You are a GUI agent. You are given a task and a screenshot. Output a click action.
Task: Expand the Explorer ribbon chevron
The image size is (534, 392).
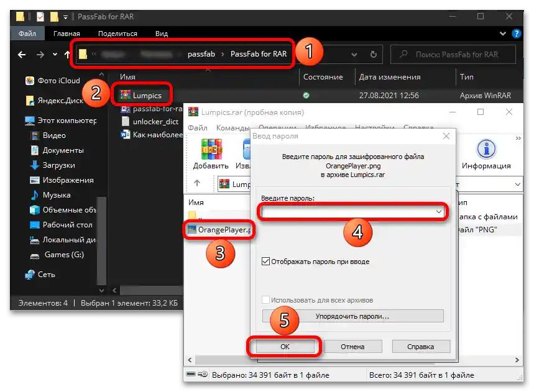click(503, 34)
